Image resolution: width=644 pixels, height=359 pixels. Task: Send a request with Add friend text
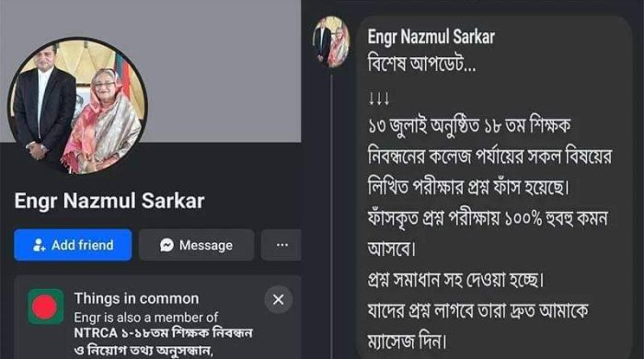tap(83, 245)
